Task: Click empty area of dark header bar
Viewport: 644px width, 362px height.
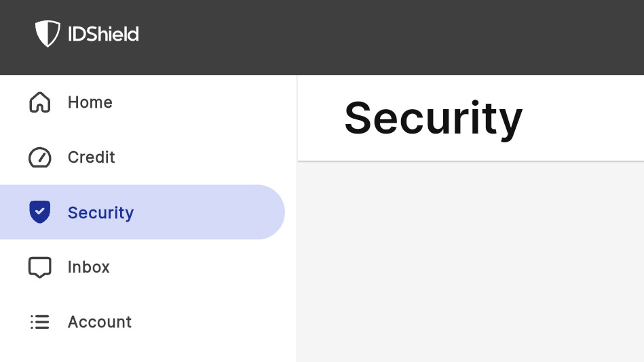Action: tap(407, 37)
